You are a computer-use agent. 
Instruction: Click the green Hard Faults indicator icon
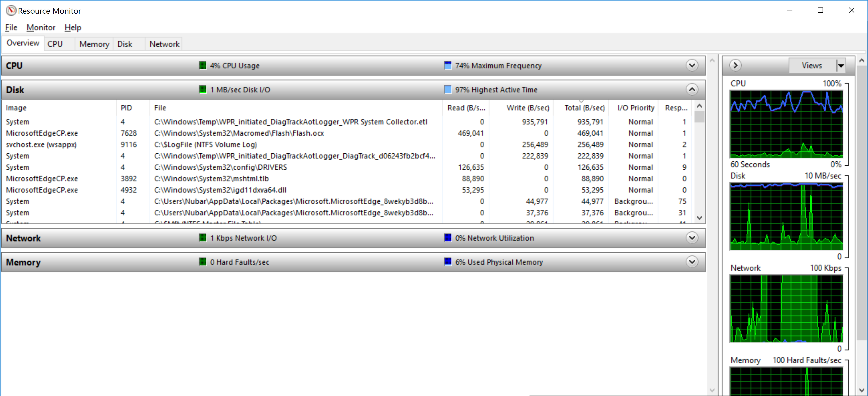203,262
